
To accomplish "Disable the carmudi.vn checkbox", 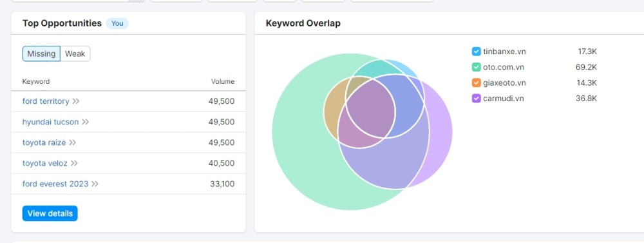I will click(x=476, y=98).
